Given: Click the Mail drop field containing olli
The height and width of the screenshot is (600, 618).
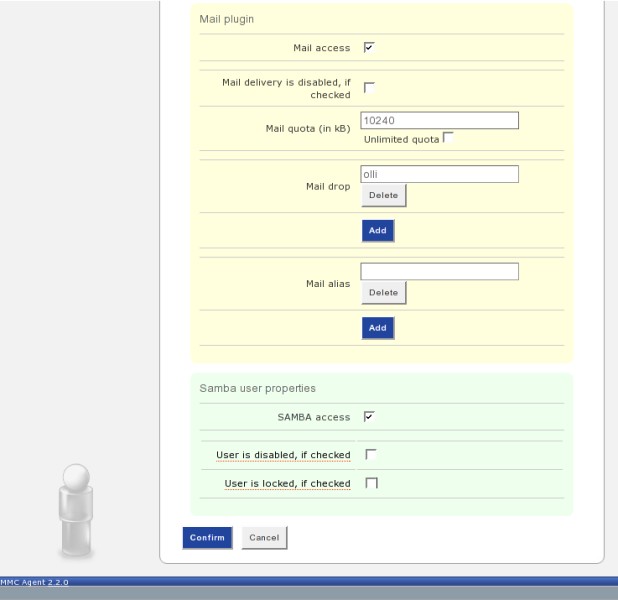Looking at the screenshot, I should (439, 174).
